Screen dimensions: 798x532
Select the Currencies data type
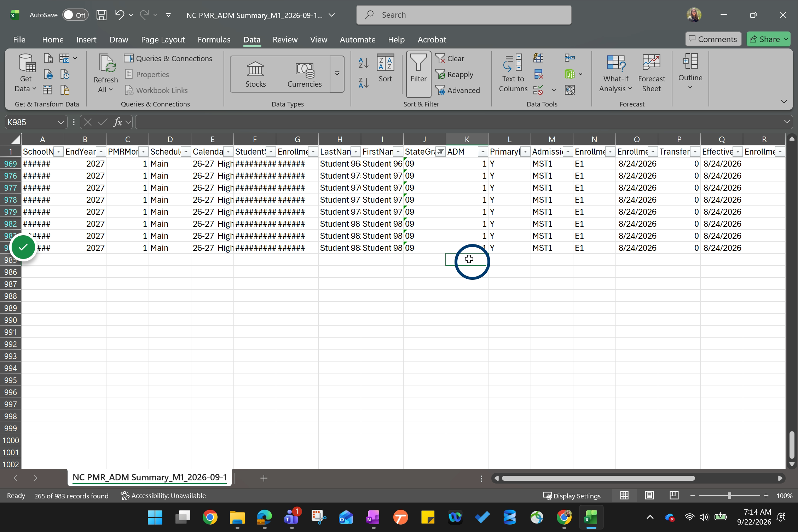click(x=305, y=74)
